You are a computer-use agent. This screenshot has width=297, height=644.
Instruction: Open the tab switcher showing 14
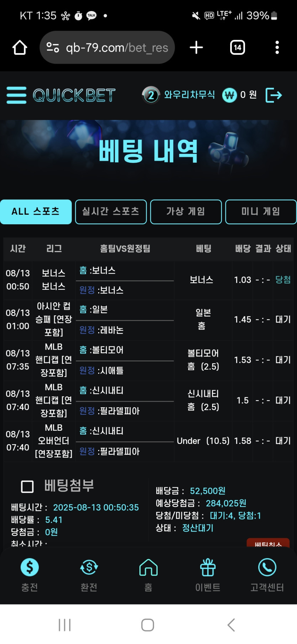tap(238, 47)
